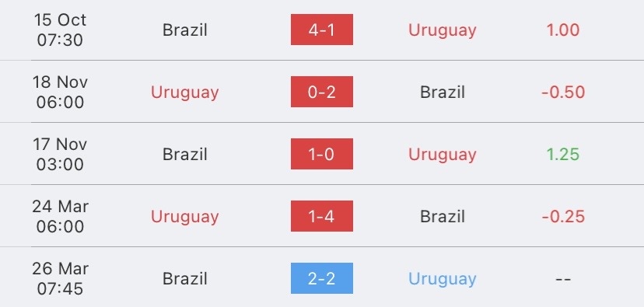The height and width of the screenshot is (307, 644).
Task: Open the 4-1 score box
Action: pos(321,30)
